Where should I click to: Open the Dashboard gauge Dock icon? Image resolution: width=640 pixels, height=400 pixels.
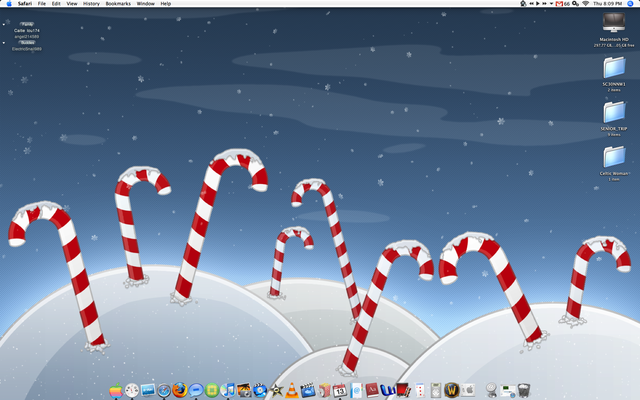(132, 391)
